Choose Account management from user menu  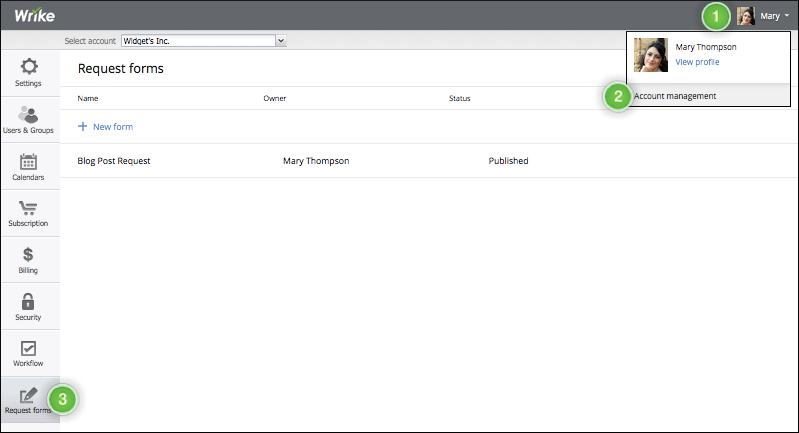[x=675, y=96]
